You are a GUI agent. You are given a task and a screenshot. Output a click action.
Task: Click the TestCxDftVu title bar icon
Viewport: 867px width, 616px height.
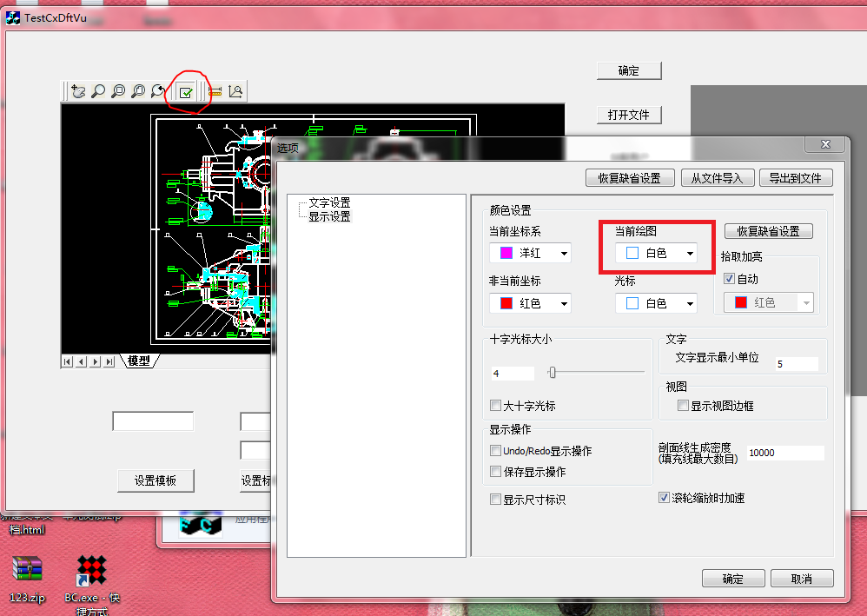click(x=13, y=17)
